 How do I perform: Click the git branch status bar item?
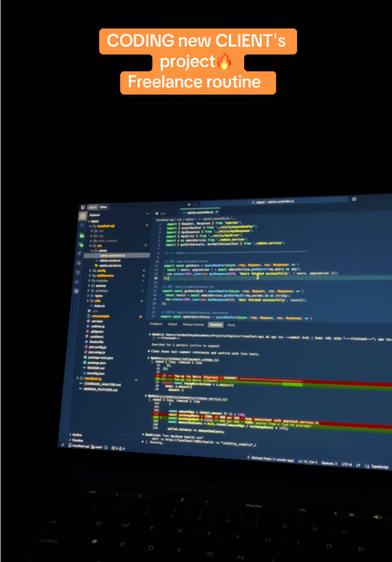tap(96, 447)
